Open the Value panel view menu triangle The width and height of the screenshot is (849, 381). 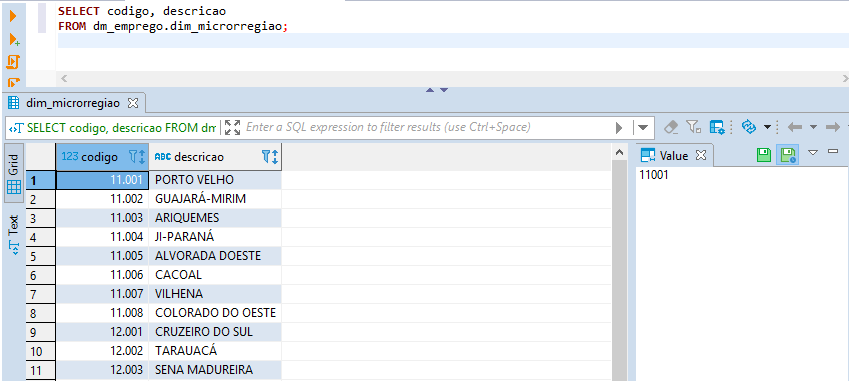[813, 153]
